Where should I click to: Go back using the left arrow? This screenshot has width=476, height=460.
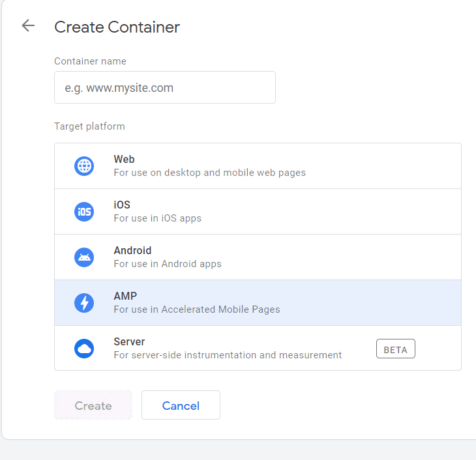28,25
